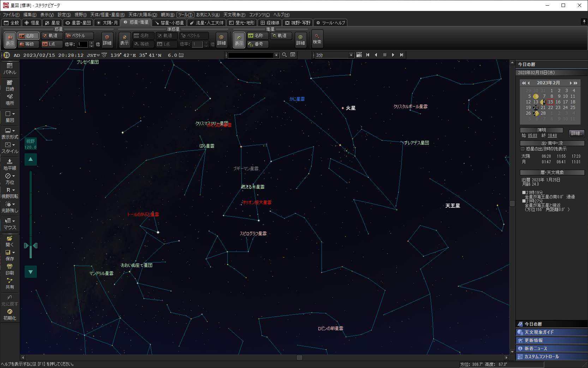The width and height of the screenshot is (588, 368).
Task: Open the 場所 location settings
Action: coord(10,99)
